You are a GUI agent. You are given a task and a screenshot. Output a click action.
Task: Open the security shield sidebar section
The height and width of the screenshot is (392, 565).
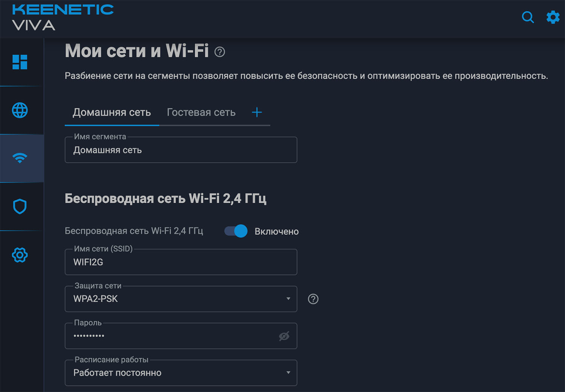tap(20, 207)
